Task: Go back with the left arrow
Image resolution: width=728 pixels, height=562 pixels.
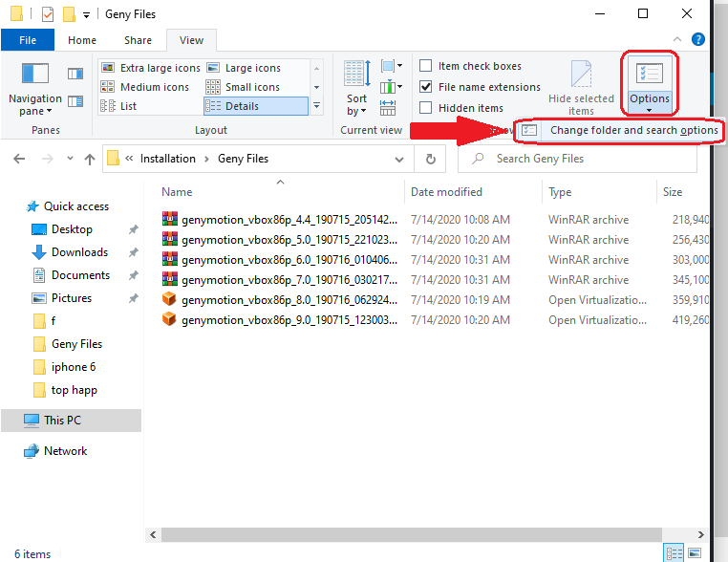Action: point(19,159)
